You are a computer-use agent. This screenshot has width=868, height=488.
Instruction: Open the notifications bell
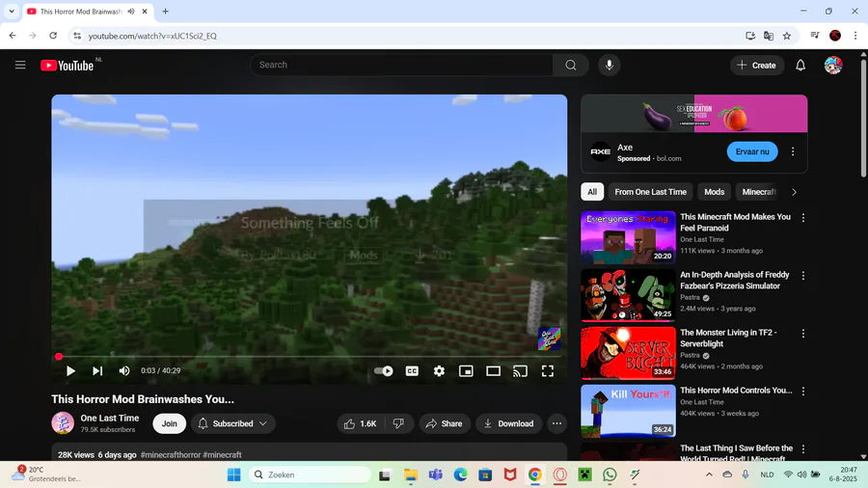pos(800,66)
